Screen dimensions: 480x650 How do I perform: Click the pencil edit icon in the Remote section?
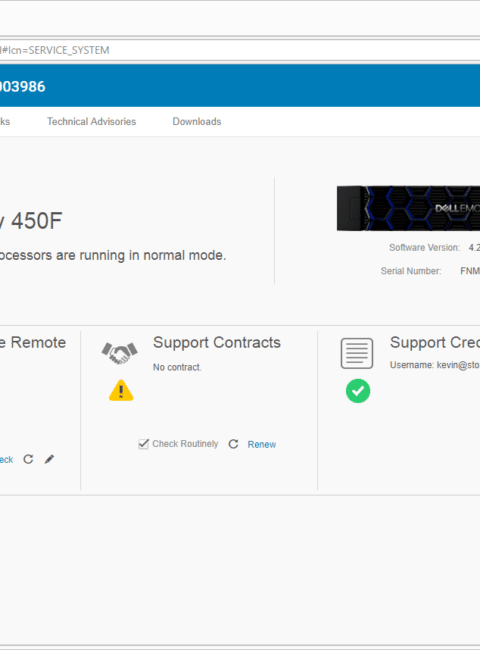49,459
